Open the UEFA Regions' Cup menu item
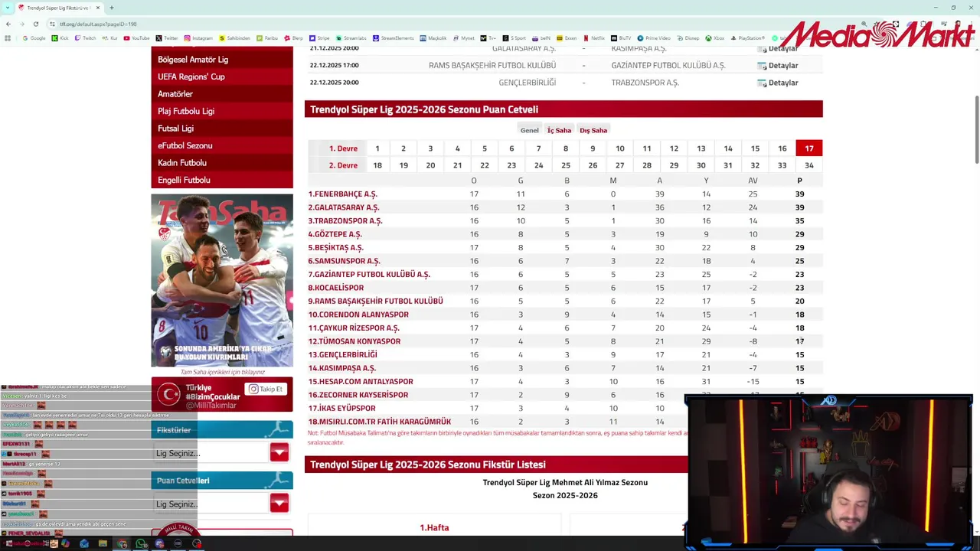The height and width of the screenshot is (551, 980). 222,77
